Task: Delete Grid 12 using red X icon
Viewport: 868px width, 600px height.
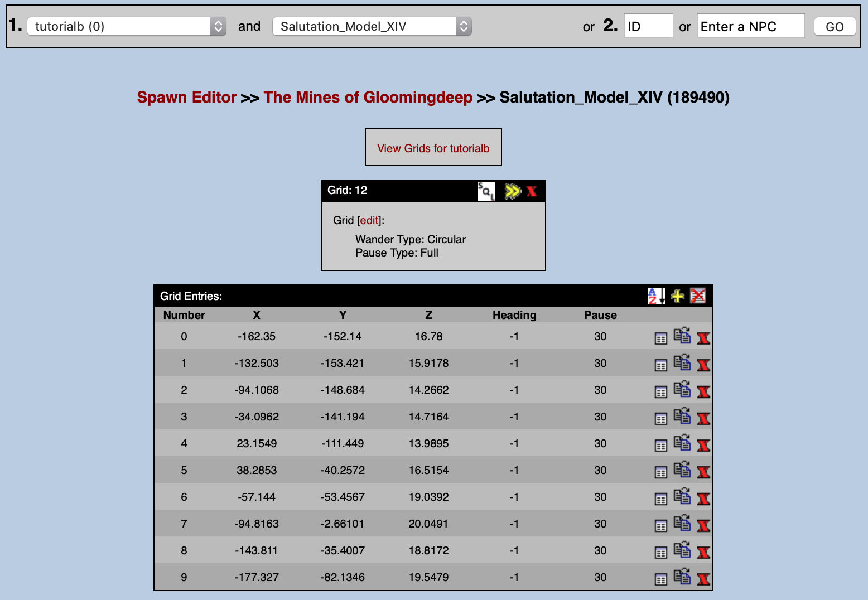Action: point(532,191)
